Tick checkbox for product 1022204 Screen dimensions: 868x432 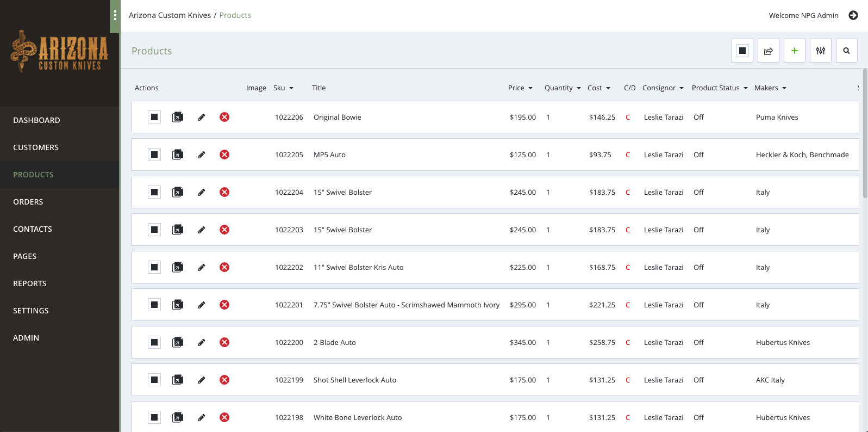[x=154, y=192]
